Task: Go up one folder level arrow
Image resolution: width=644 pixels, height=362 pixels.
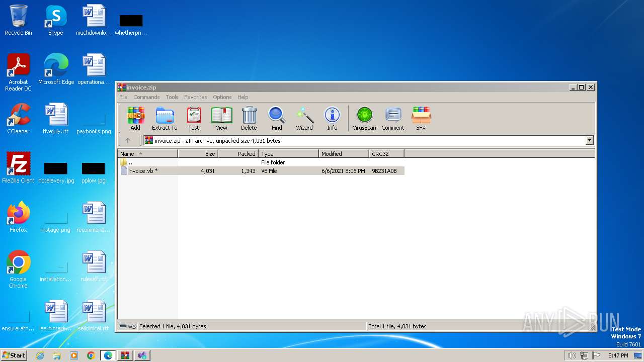Action: click(x=128, y=141)
